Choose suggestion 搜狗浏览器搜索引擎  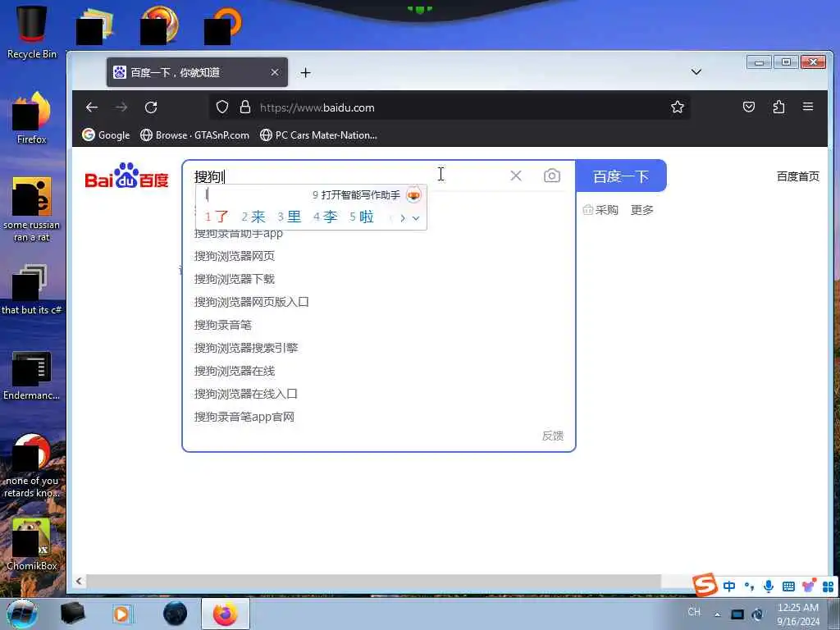tap(246, 348)
